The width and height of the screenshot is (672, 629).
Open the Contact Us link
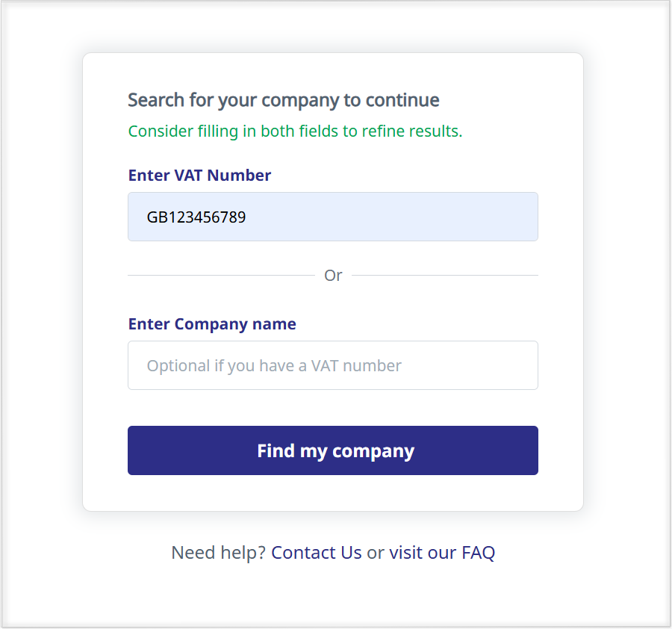click(316, 553)
